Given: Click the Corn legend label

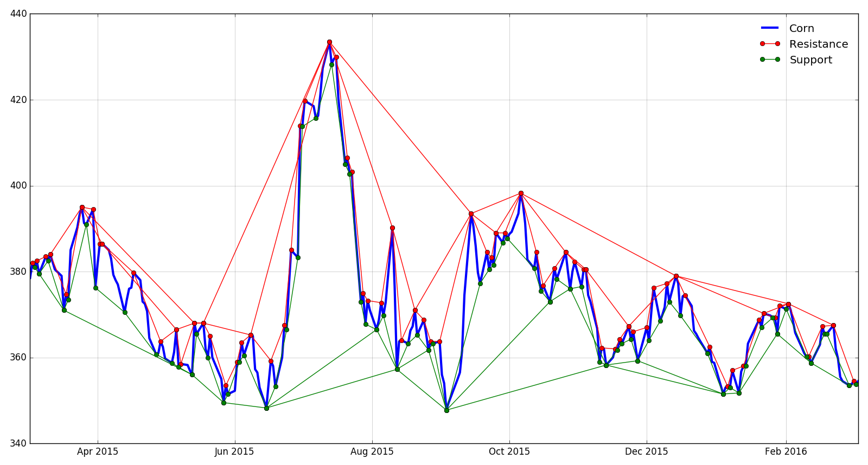Looking at the screenshot, I should click(x=801, y=28).
